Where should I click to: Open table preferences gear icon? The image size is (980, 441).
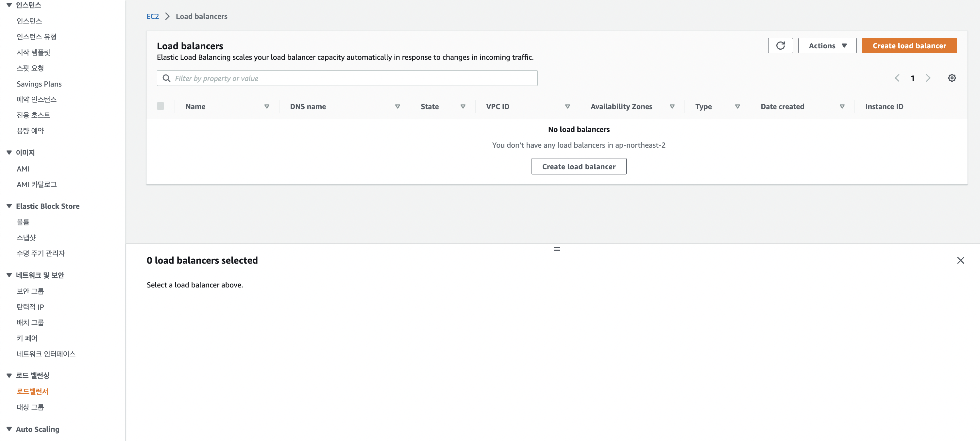tap(952, 78)
